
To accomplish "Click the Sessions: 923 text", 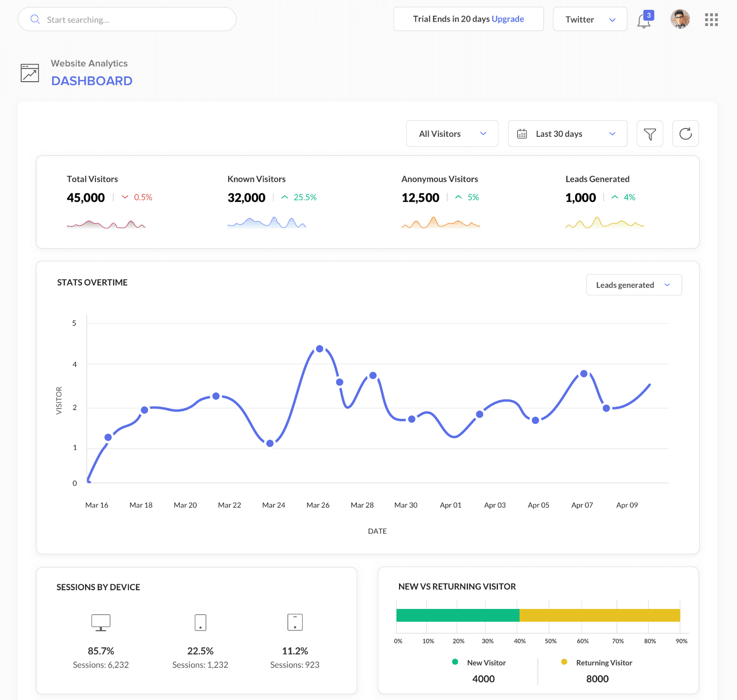I will click(295, 665).
